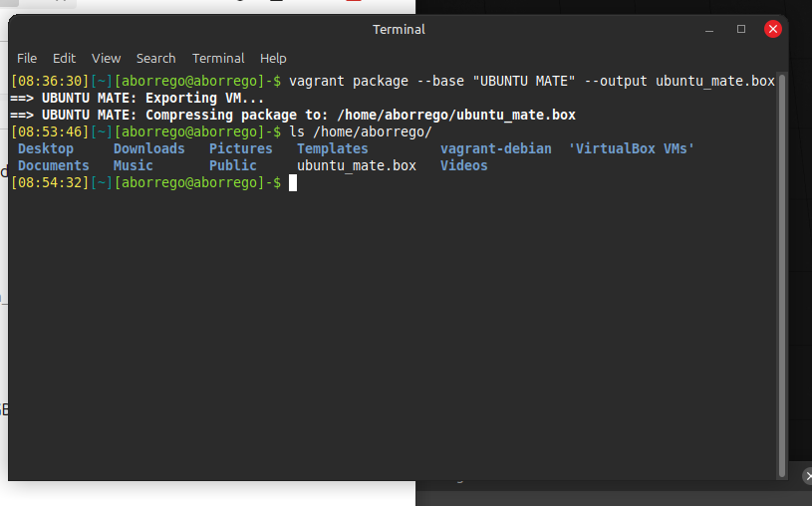
Task: Click the Desktop directory name
Action: (x=46, y=148)
